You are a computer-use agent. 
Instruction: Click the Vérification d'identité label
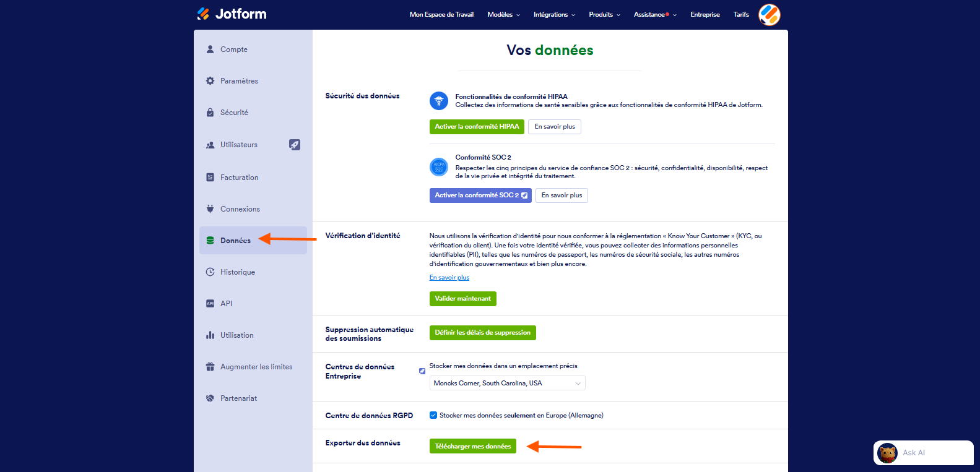(x=363, y=236)
